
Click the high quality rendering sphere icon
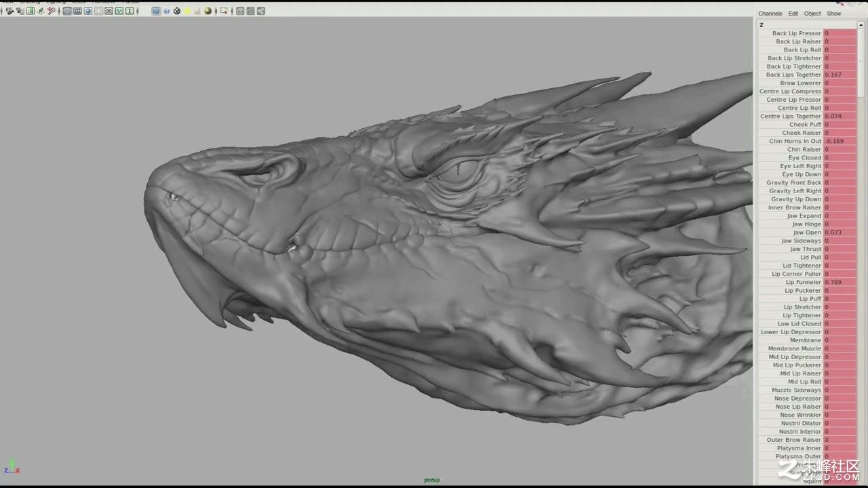208,11
